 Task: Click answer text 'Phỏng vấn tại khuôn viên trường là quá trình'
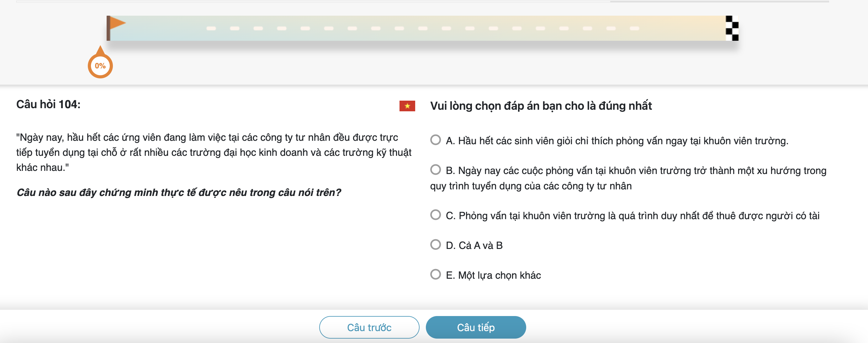(632, 216)
